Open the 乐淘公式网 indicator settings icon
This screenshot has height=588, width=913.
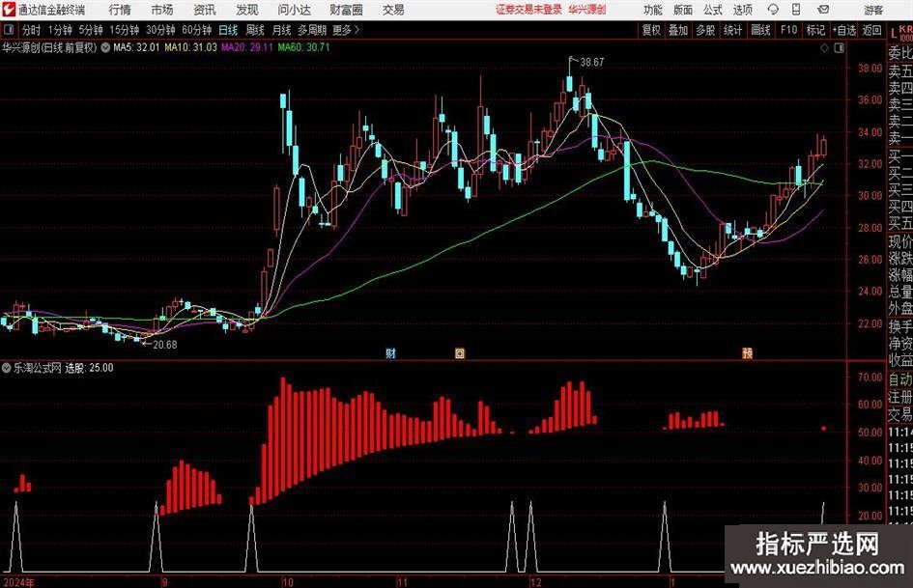(8, 368)
